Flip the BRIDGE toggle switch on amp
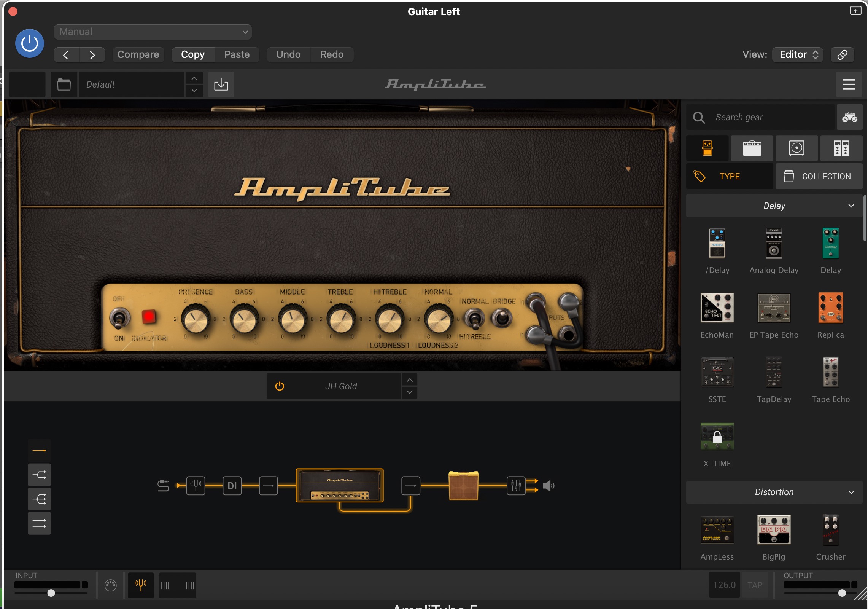 point(502,318)
